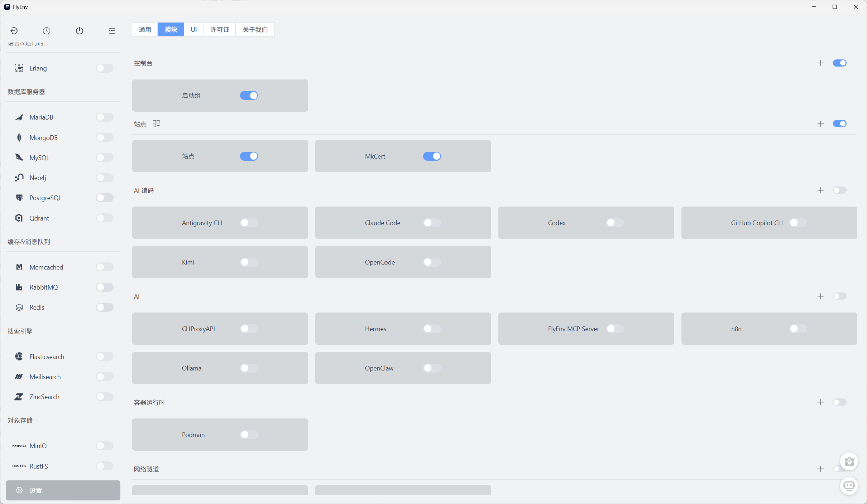Toggle the AI 编码 section switch on
Screen dimensions: 867x504
pyautogui.click(x=840, y=190)
